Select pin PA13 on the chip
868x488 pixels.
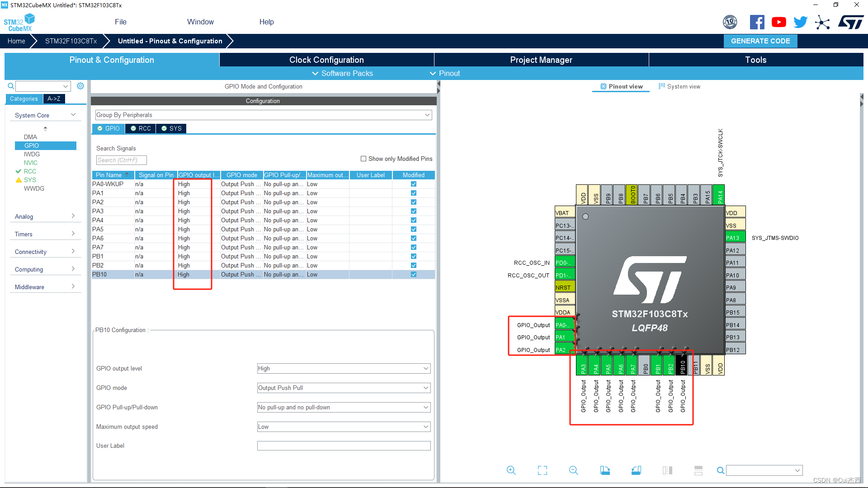pyautogui.click(x=736, y=238)
